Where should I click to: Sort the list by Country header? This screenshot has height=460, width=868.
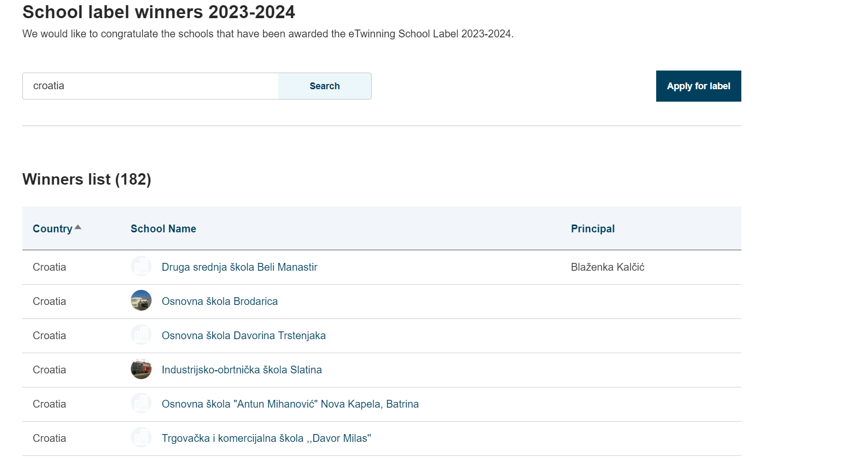pyautogui.click(x=52, y=229)
